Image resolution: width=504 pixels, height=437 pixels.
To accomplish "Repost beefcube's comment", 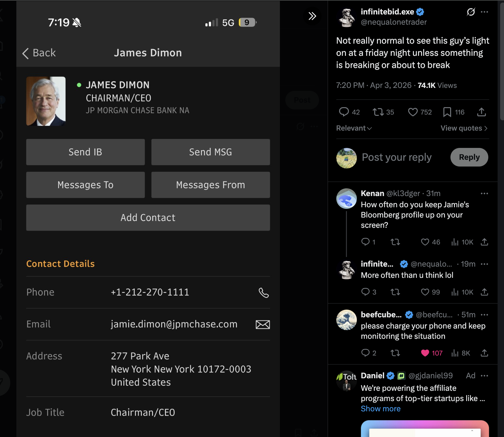I will [x=395, y=353].
